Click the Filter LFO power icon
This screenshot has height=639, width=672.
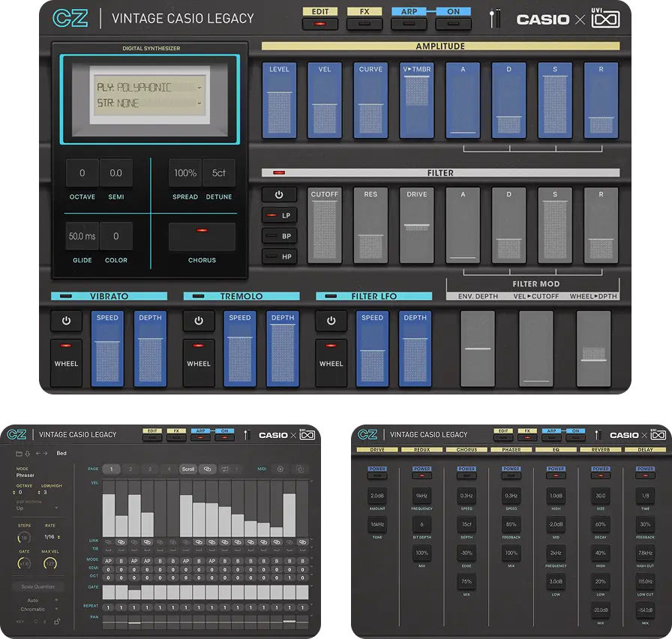(331, 321)
